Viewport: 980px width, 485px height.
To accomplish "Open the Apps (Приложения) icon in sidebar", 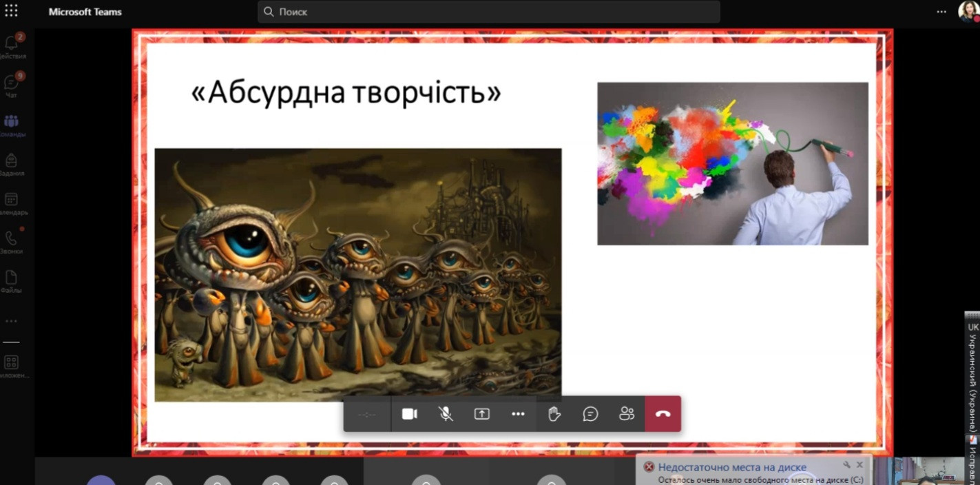I will (x=12, y=366).
